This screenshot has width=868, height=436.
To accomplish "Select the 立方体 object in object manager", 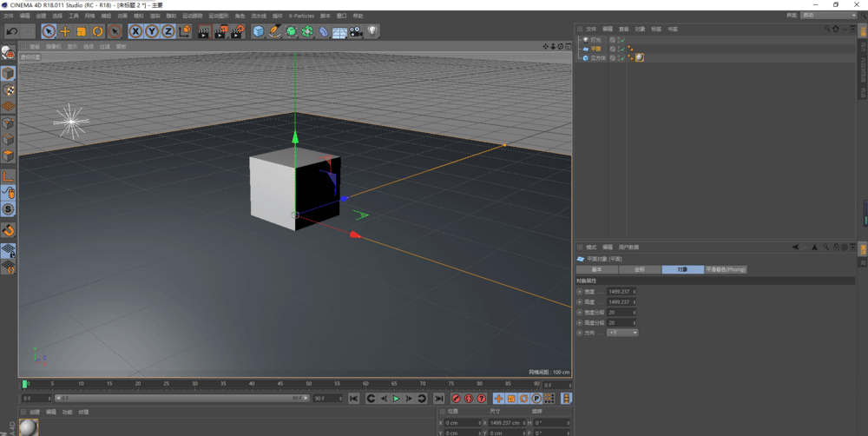I will 597,58.
